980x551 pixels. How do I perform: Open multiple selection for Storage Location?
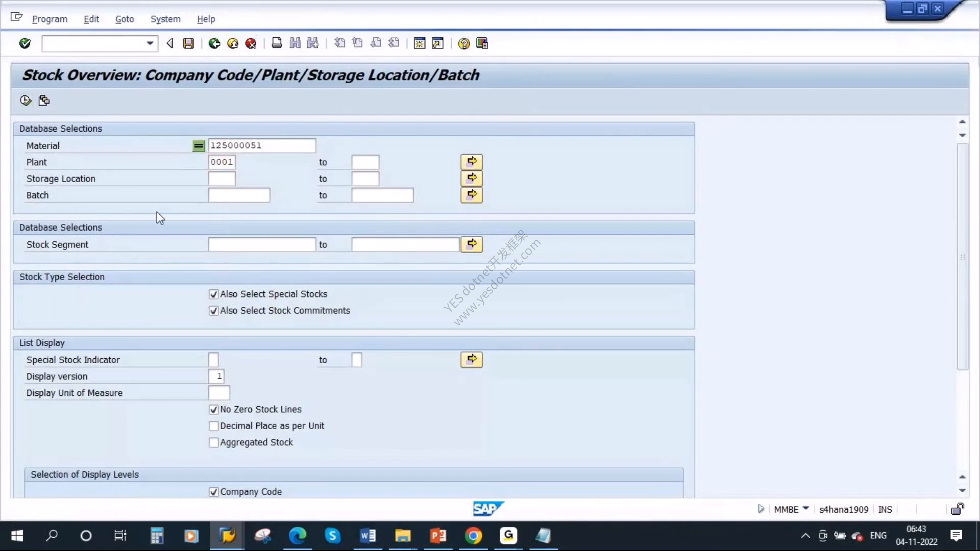472,179
